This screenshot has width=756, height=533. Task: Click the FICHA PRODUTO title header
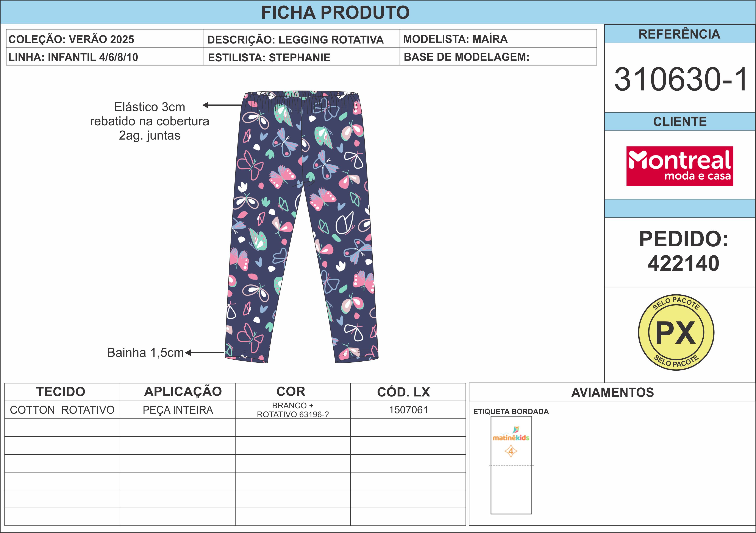[335, 12]
